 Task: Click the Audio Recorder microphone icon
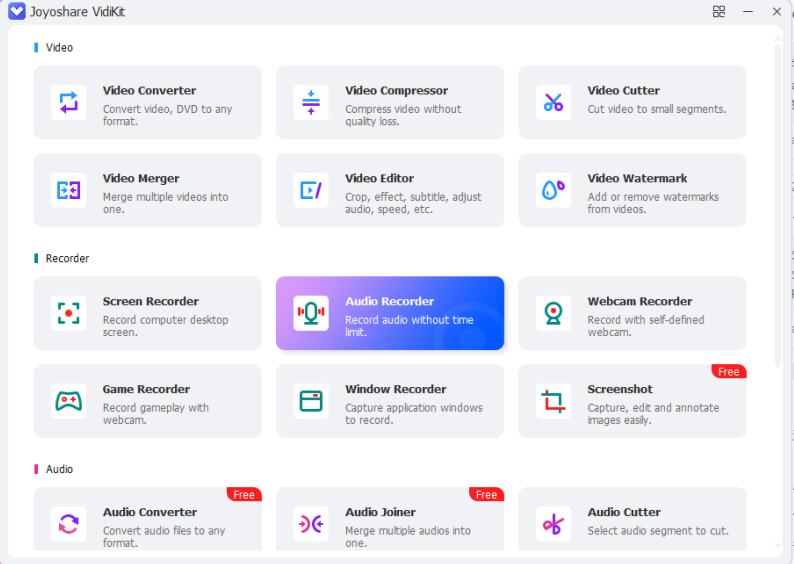(311, 313)
